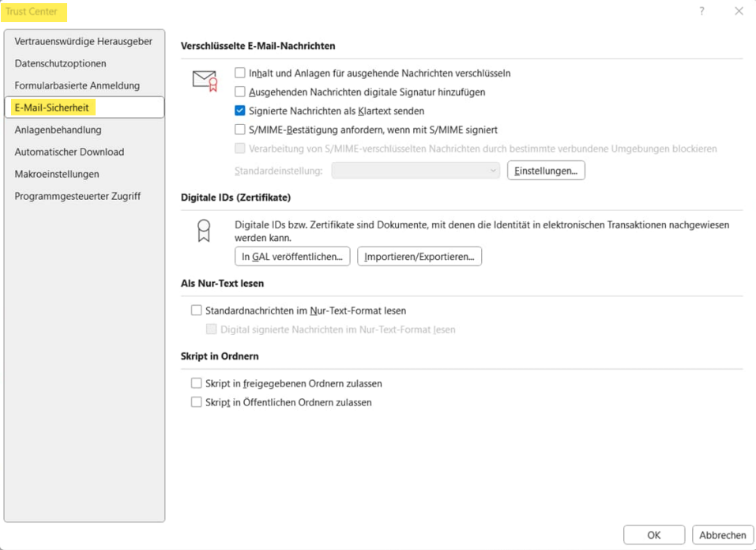Select Anlagenbehandlung in the left list

58,130
